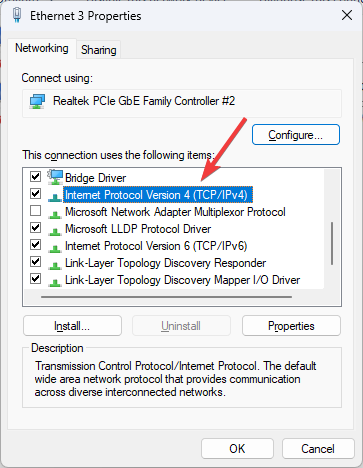Switch to the Sharing tab
Screen dimensions: 363x468
pyautogui.click(x=99, y=50)
